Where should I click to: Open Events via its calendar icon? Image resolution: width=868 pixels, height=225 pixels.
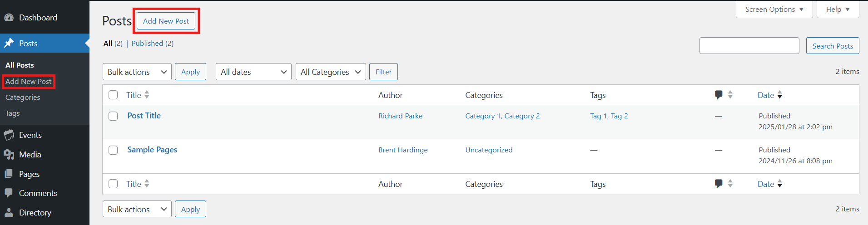click(x=9, y=135)
